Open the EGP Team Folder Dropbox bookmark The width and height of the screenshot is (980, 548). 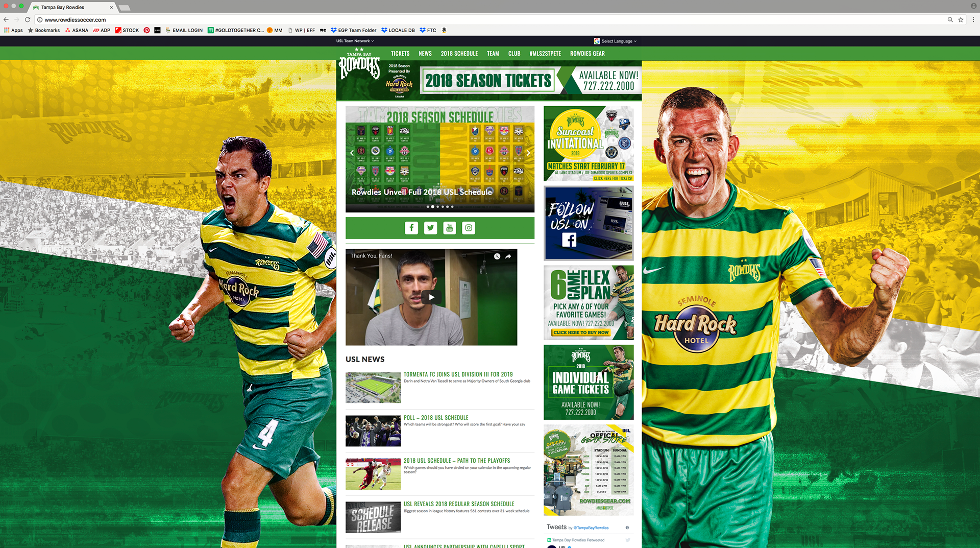(353, 30)
